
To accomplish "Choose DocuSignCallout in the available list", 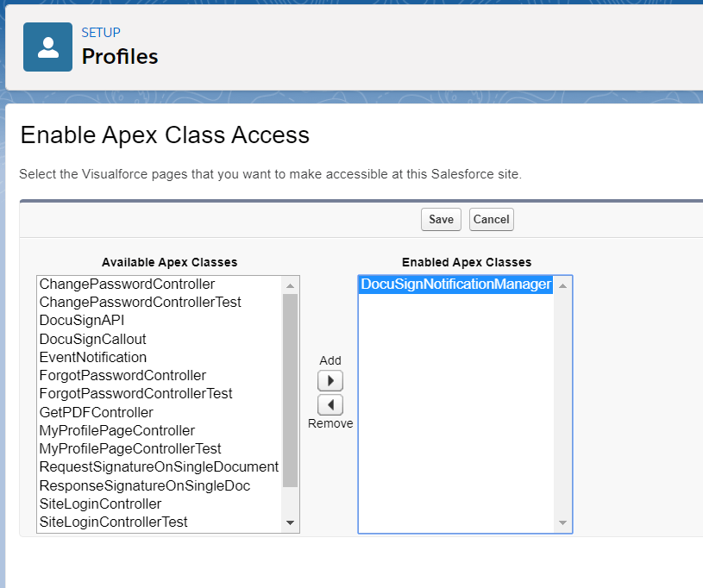I will tap(93, 339).
